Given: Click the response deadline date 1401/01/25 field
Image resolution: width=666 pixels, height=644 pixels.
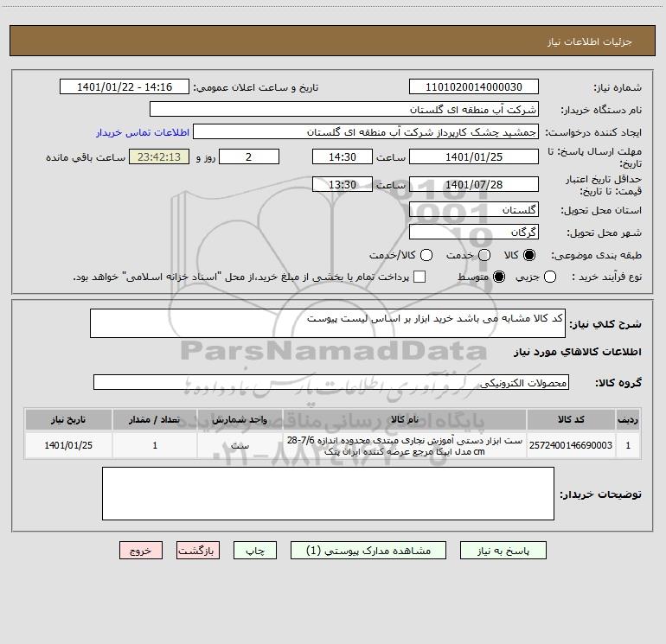Looking at the screenshot, I should pos(474,156).
